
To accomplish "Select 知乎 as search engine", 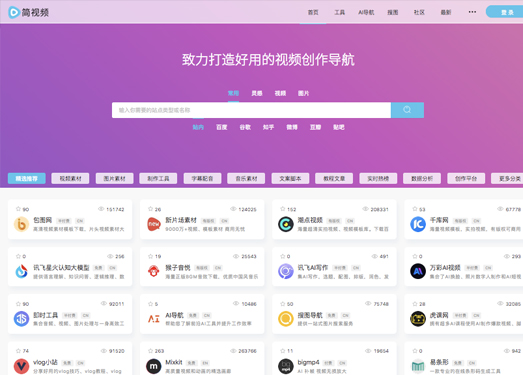I will pos(269,127).
